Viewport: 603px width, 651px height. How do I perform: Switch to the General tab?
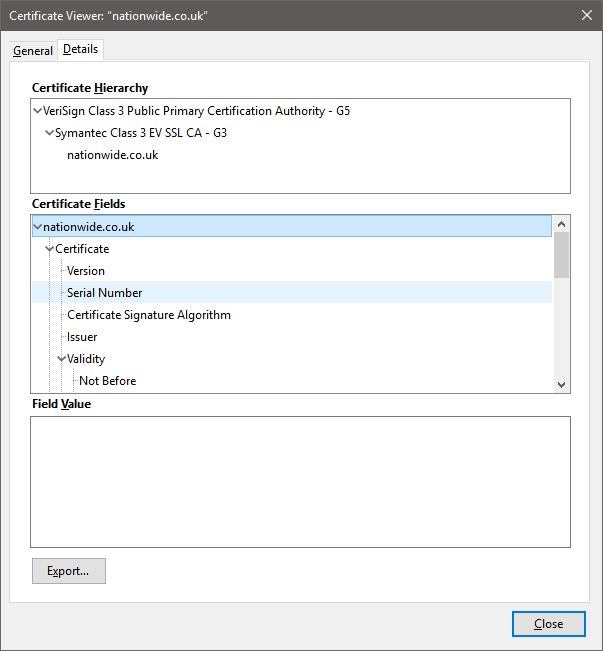tap(33, 51)
